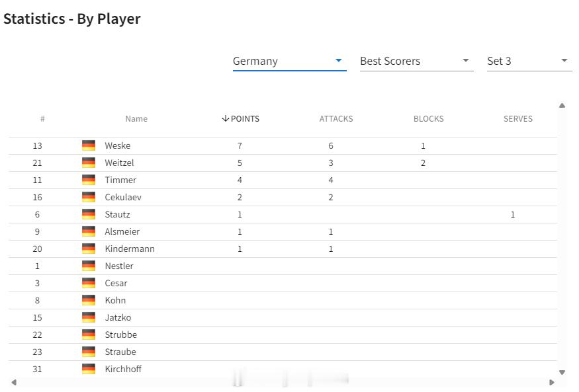The height and width of the screenshot is (392, 579).
Task: Sort by SERVES column header
Action: (517, 119)
